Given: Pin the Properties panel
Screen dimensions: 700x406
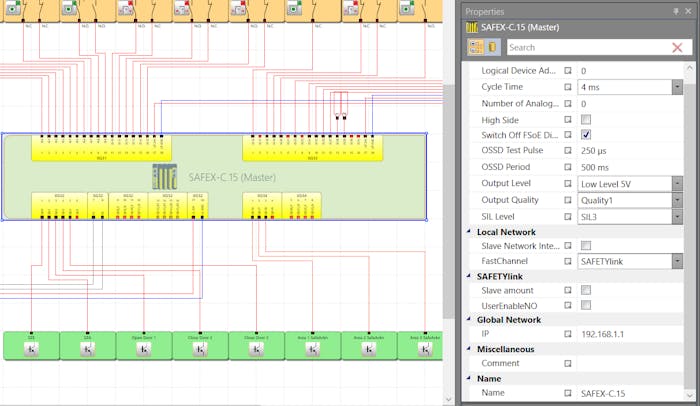Looking at the screenshot, I should [676, 11].
